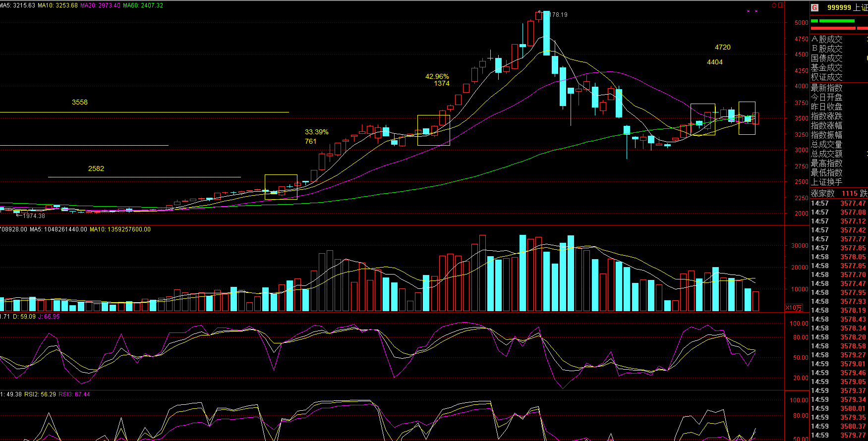This screenshot has height=441, width=868.
Task: Click the 1974.38 low price marker
Action: pyautogui.click(x=31, y=216)
